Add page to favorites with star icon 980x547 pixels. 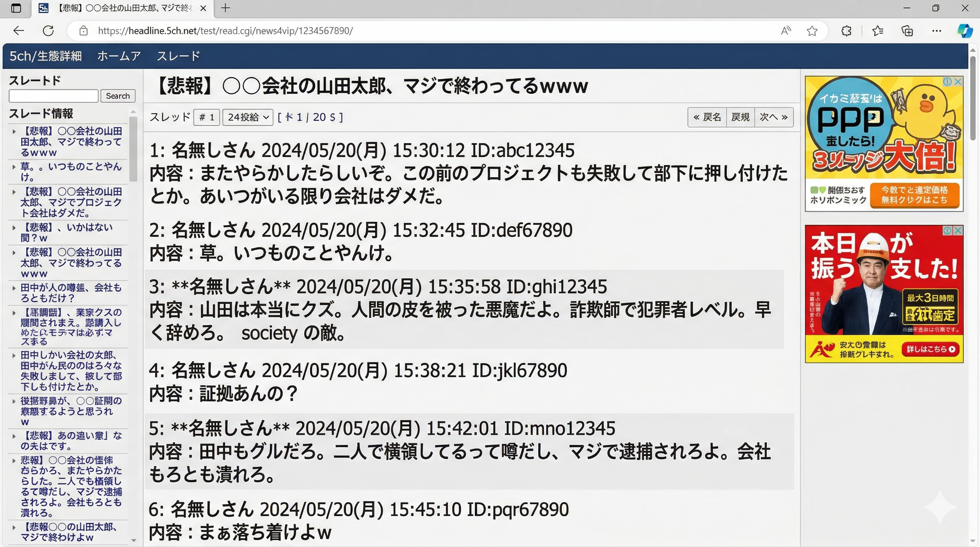pyautogui.click(x=812, y=31)
